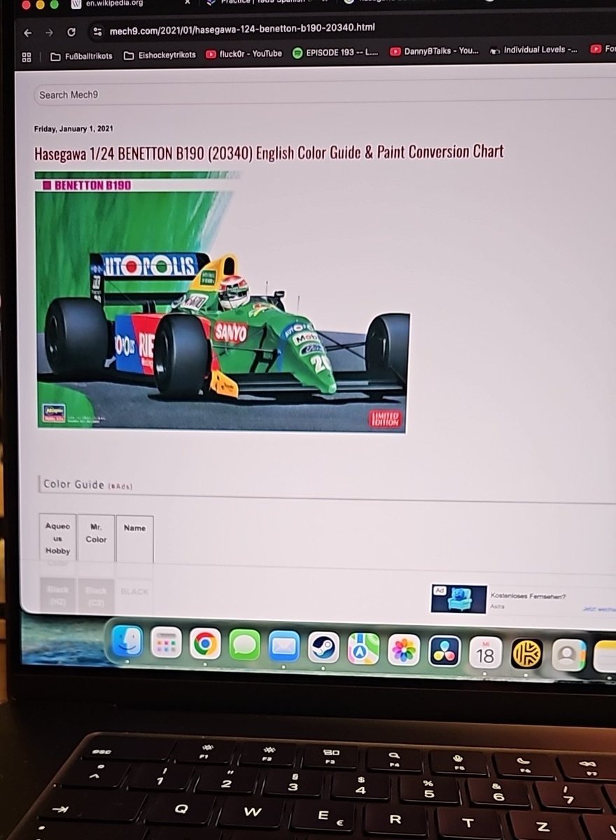Open the yellow K app in Dock
The width and height of the screenshot is (616, 840).
point(526,654)
